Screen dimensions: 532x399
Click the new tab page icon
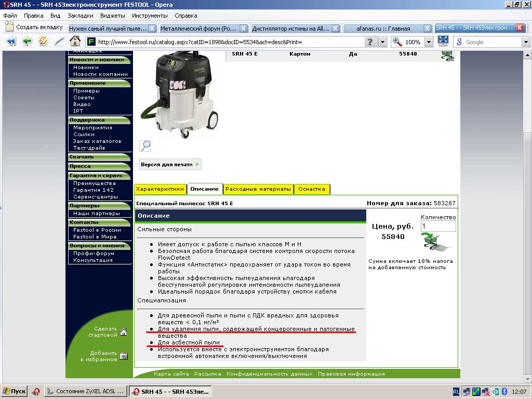(9, 27)
